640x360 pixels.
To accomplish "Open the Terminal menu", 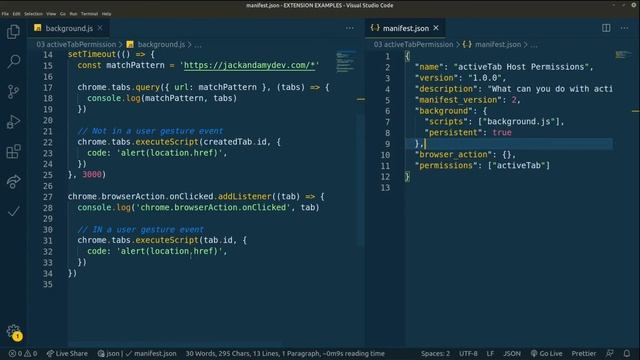I will [89, 14].
